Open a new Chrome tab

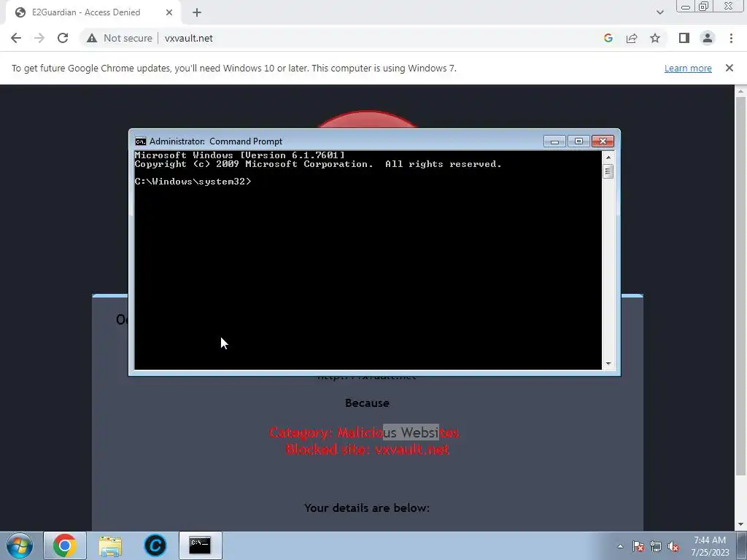(197, 12)
